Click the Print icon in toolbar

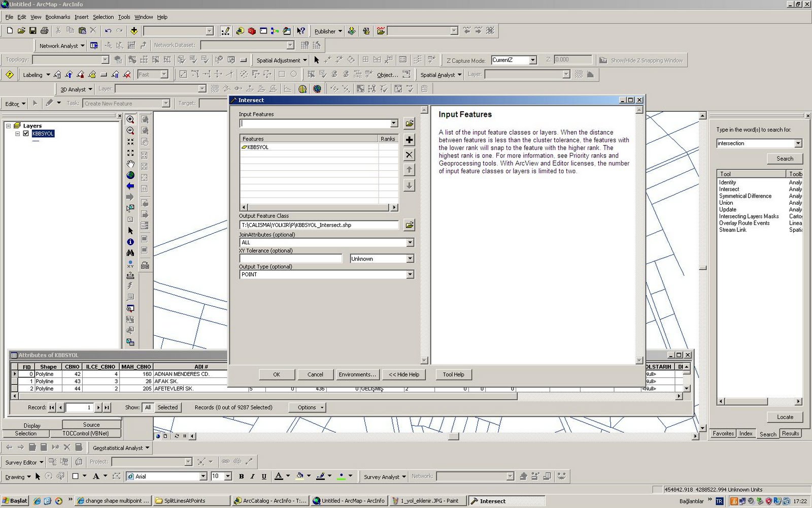(44, 31)
